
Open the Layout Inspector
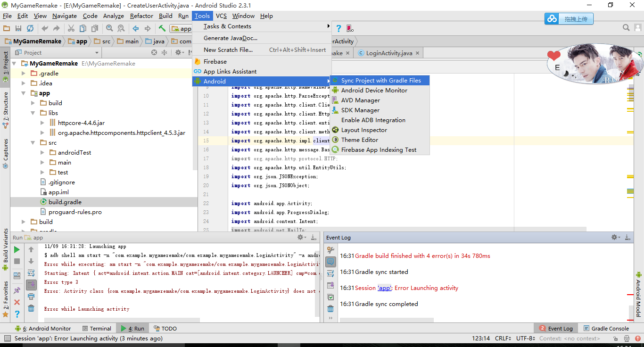click(x=364, y=130)
